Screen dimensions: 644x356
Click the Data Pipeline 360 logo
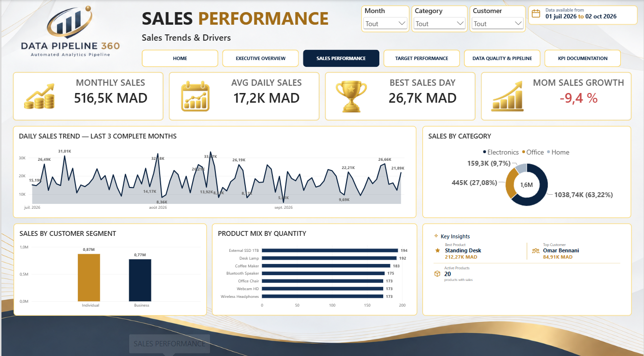pyautogui.click(x=70, y=32)
